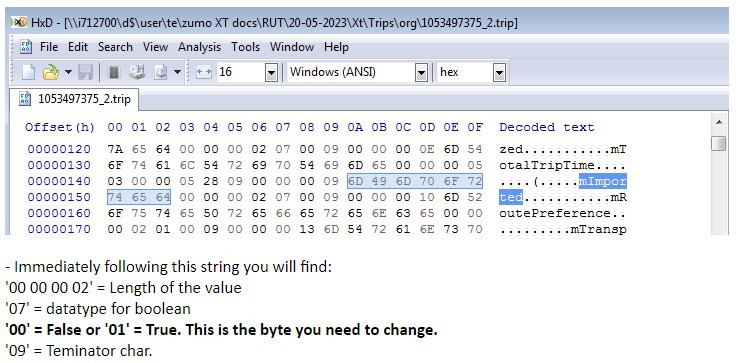
Task: Click the highlighted hex byte 6D at offset 14A
Action: [x=355, y=182]
